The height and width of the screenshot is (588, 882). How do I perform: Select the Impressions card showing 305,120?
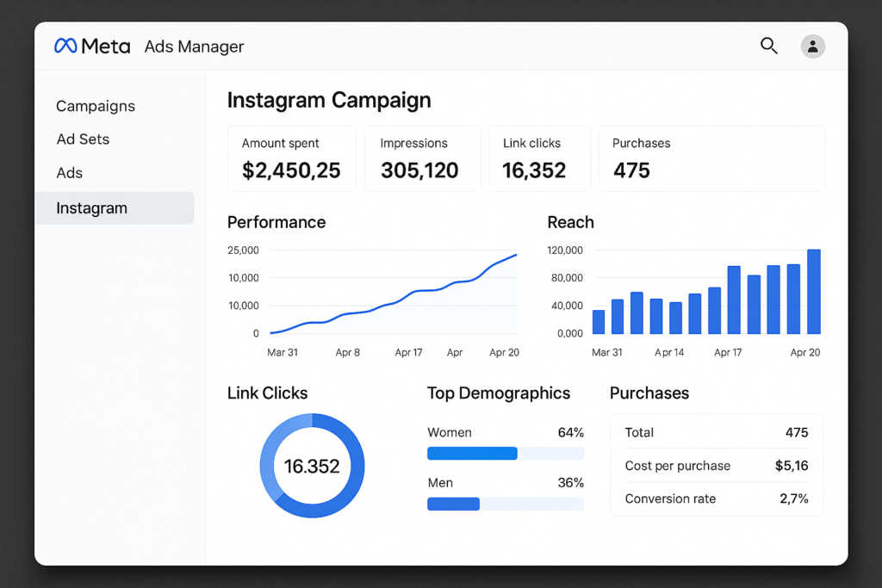421,158
